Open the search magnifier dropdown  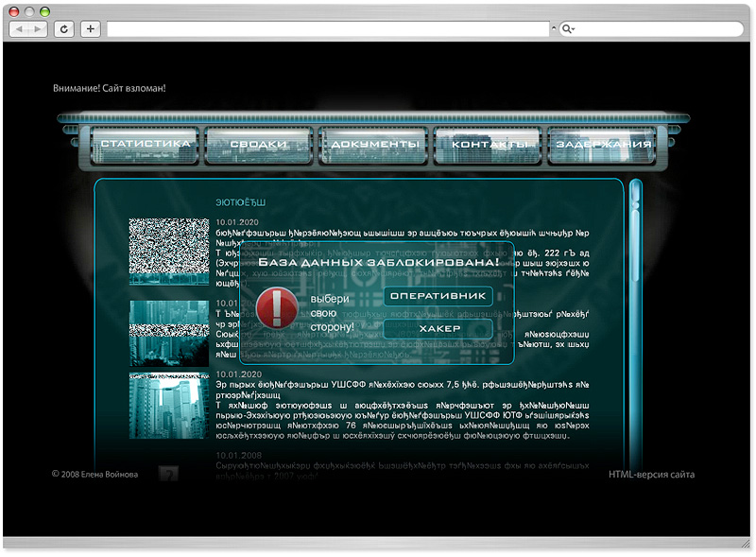[x=568, y=29]
